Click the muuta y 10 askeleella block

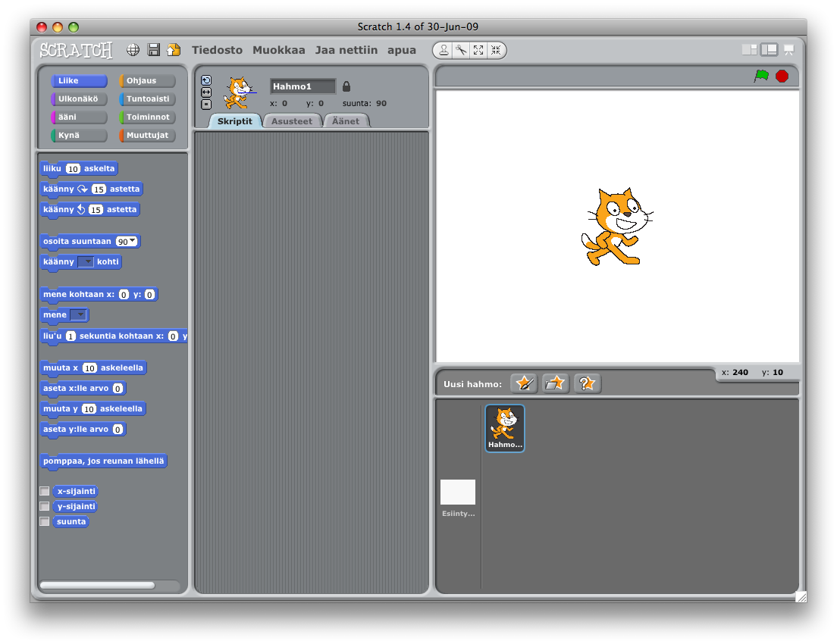coord(93,408)
